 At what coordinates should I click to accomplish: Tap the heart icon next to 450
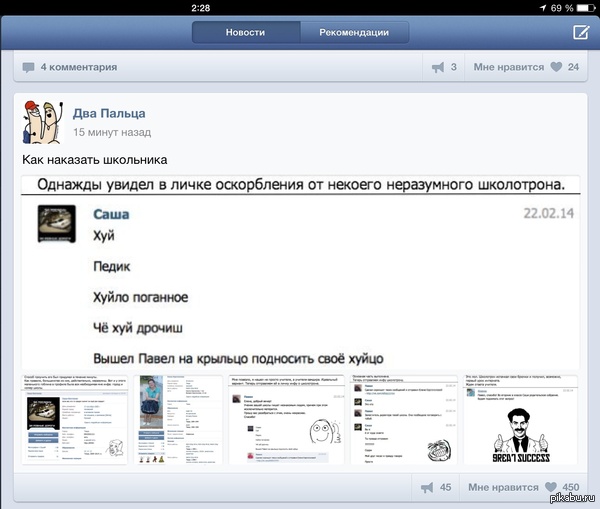(551, 487)
